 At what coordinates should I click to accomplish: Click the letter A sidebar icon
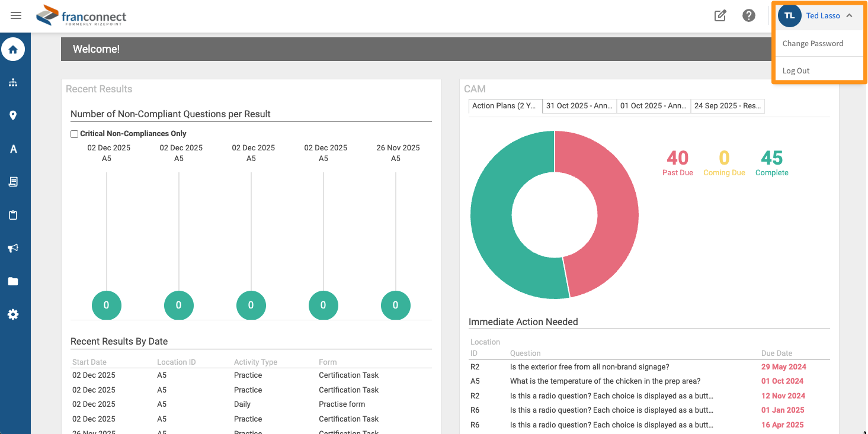click(13, 149)
